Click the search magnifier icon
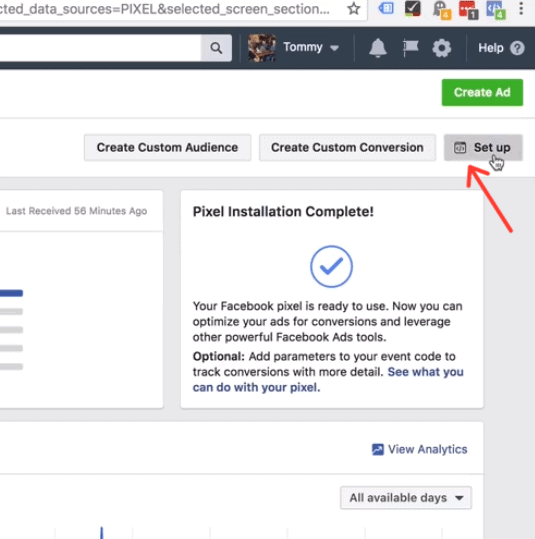The height and width of the screenshot is (539, 535). coord(216,48)
